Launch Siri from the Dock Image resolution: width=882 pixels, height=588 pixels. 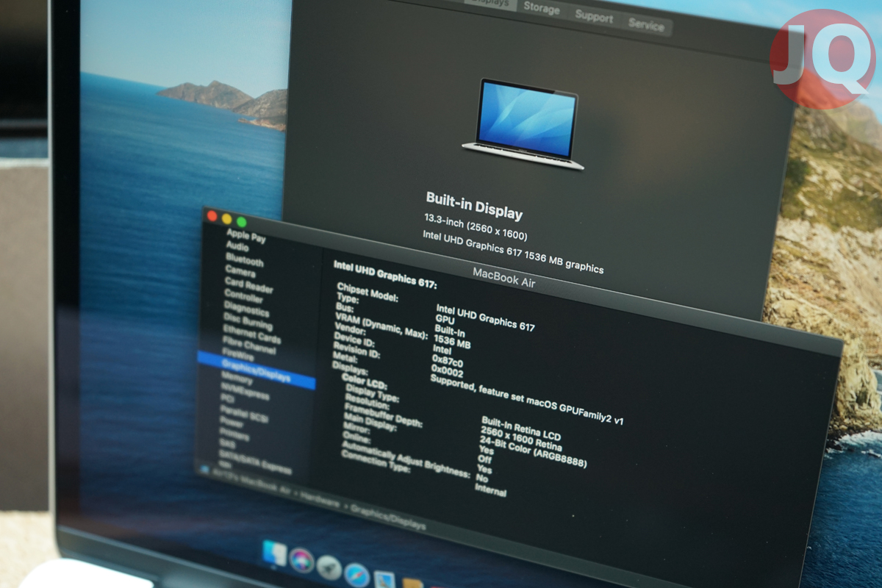point(301,560)
